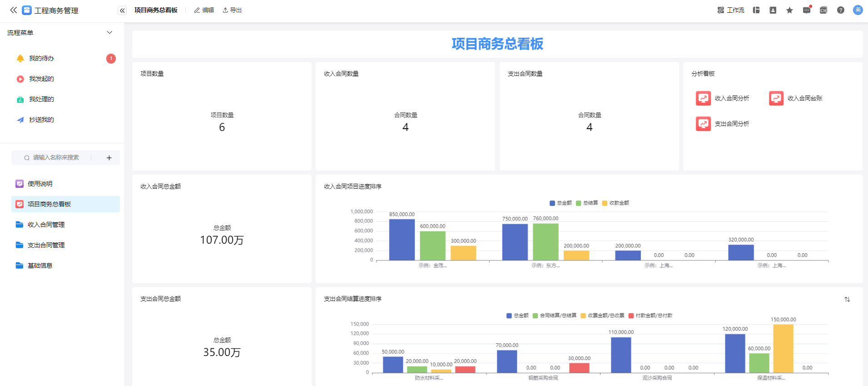The image size is (868, 386).
Task: Toggle 总结算 legend in income chart
Action: (x=587, y=203)
